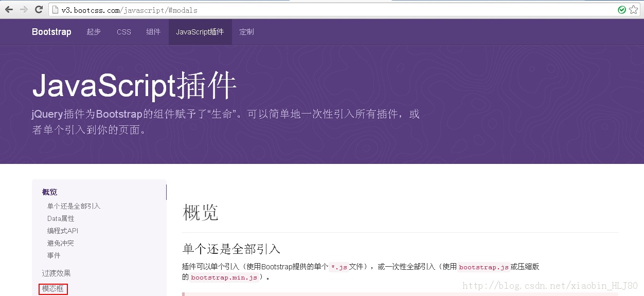Click the bootstrap.js inline code
The height and width of the screenshot is (296, 644).
(484, 267)
